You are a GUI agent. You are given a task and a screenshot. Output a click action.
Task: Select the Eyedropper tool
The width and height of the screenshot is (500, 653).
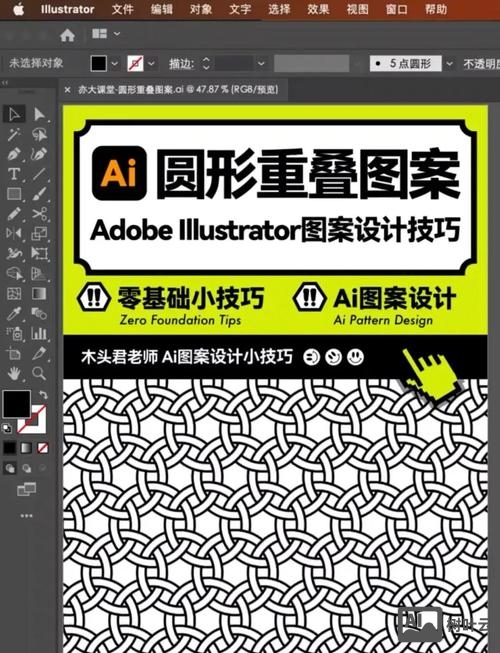[14, 314]
